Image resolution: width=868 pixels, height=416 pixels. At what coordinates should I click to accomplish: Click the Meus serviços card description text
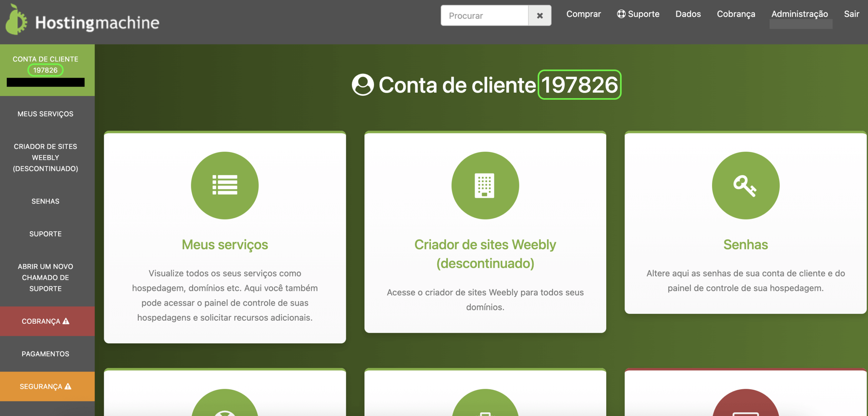pos(225,296)
